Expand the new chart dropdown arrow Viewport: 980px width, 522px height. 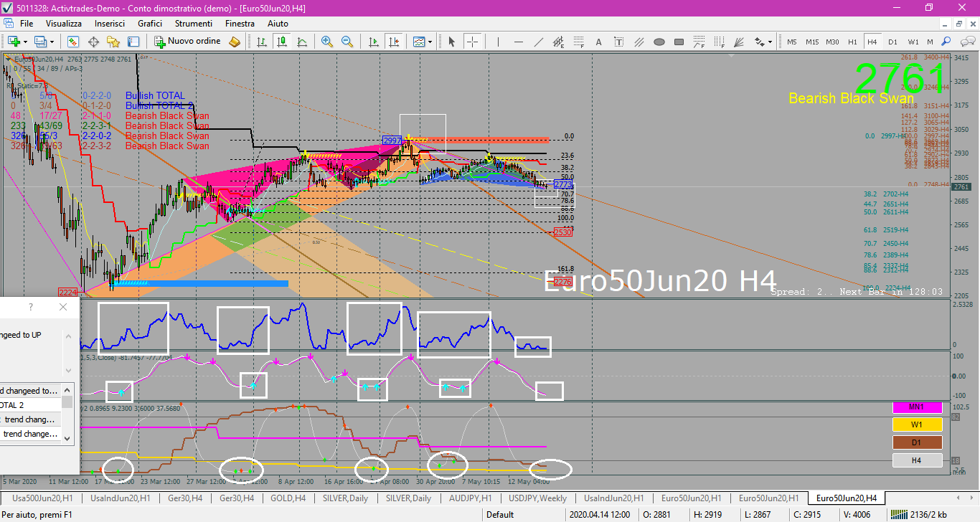tap(25, 42)
